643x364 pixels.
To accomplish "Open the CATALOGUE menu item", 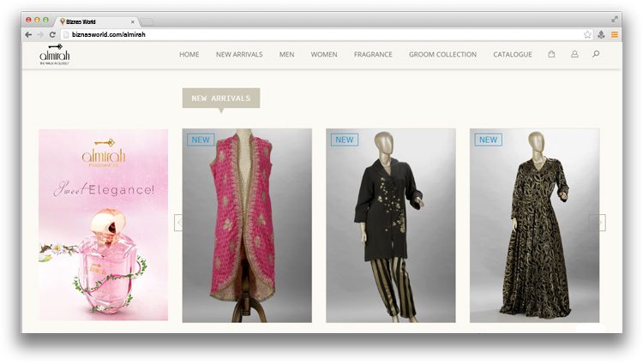I will click(513, 55).
